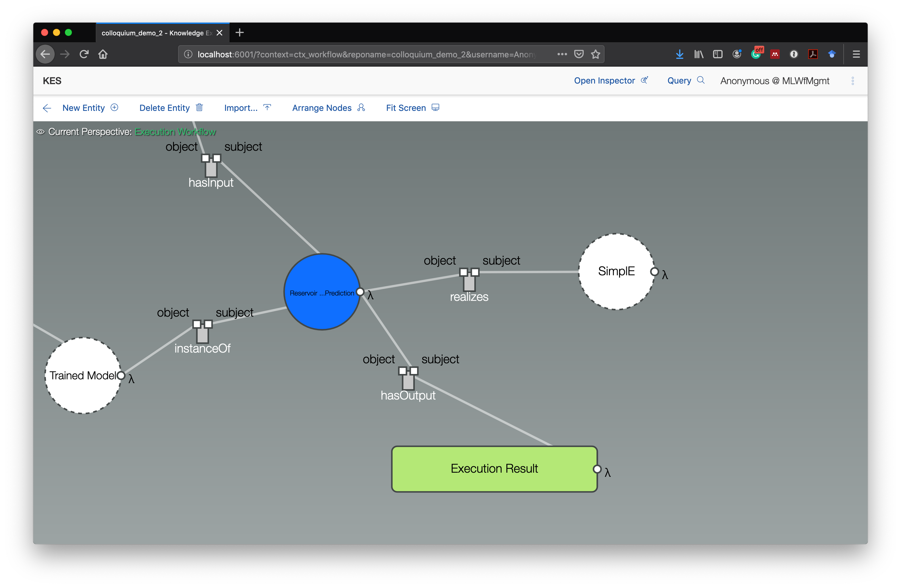This screenshot has height=588, width=901.
Task: Click the Firefox downloads arrow icon
Action: (679, 54)
